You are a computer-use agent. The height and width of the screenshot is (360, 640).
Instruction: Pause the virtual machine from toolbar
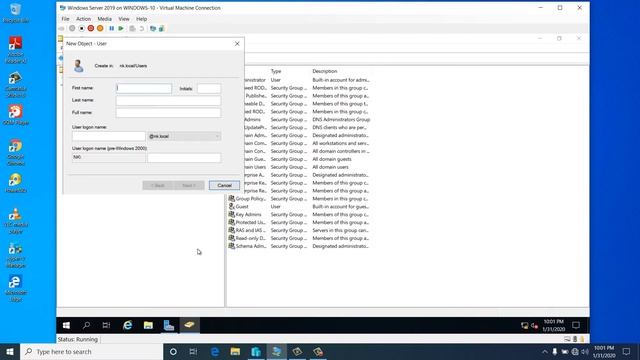(111, 29)
